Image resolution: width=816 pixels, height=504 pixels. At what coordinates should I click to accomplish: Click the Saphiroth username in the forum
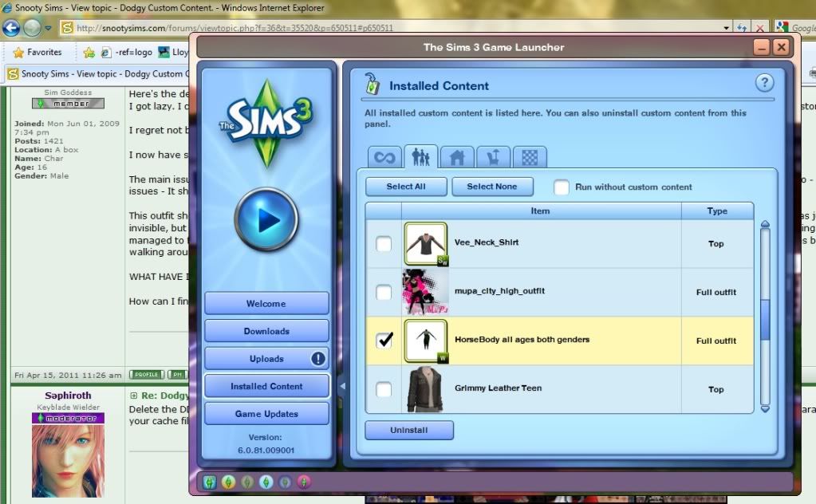68,396
